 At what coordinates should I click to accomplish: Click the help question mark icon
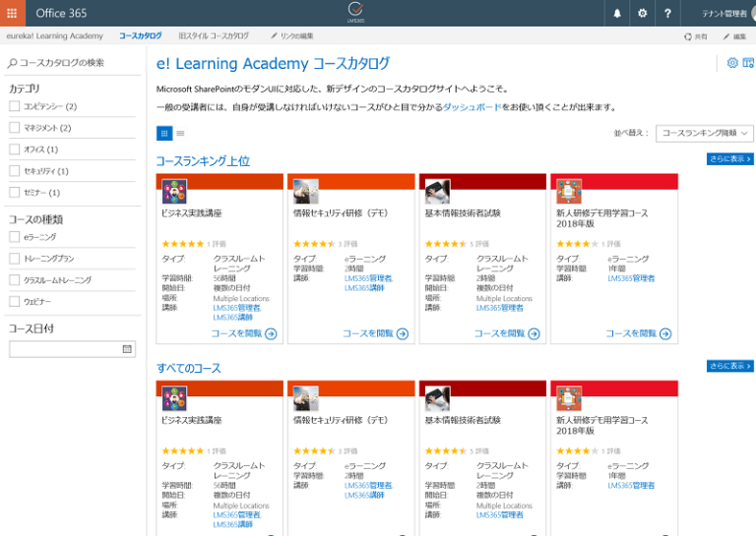click(x=668, y=14)
